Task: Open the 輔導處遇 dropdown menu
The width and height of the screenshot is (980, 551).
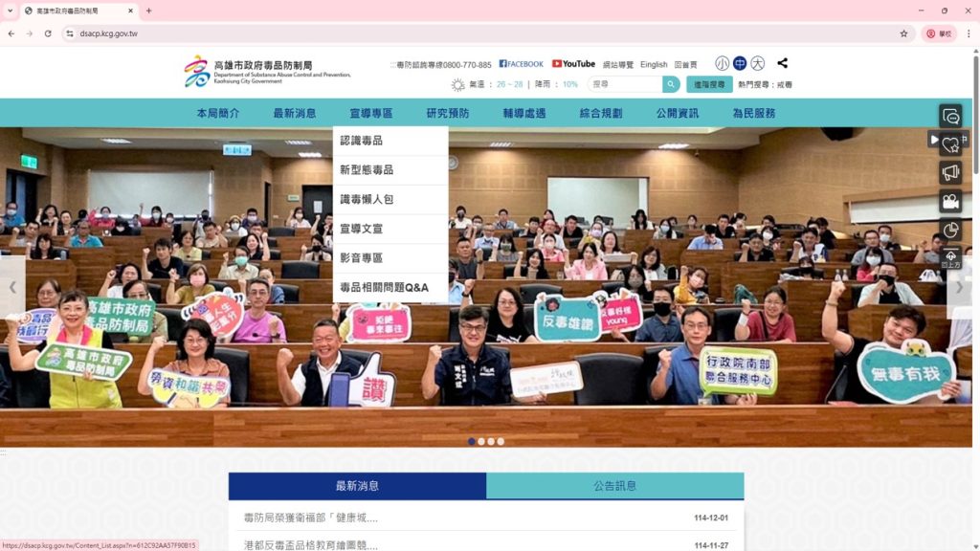Action: coord(526,113)
